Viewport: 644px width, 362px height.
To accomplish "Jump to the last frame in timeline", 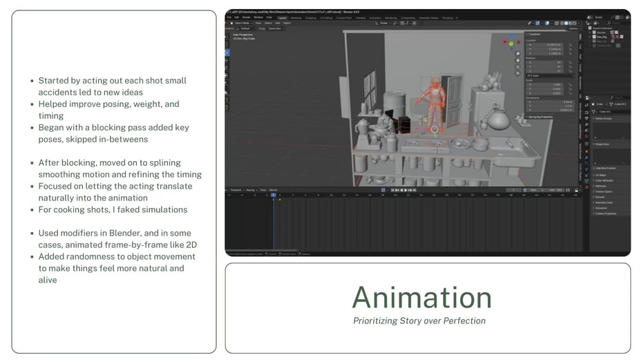I will tap(415, 190).
